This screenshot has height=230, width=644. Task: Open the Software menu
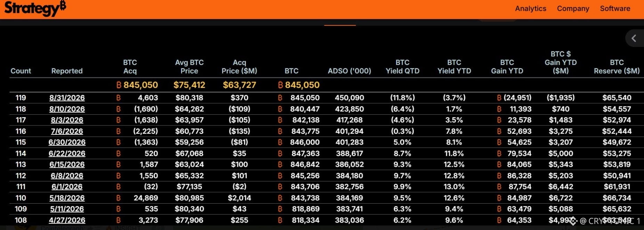615,9
